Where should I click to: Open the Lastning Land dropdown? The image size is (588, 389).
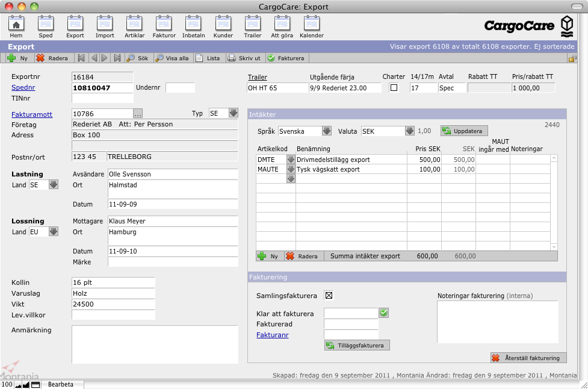(54, 184)
